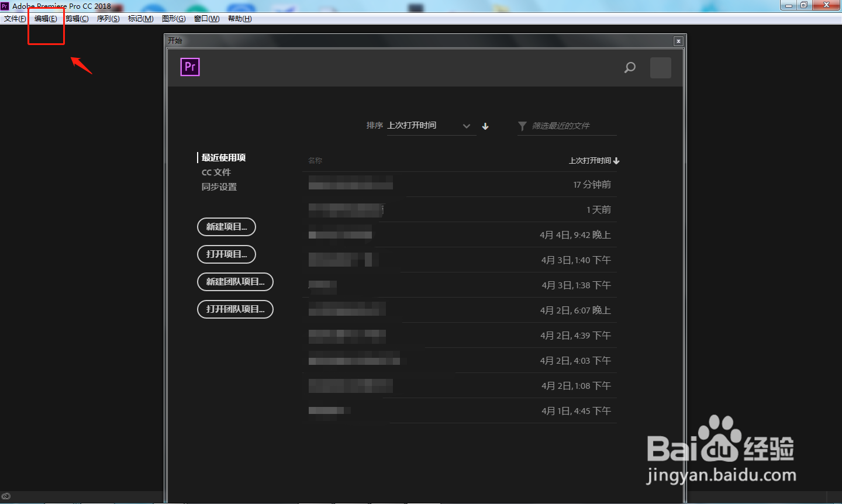Click the user profile avatar square
Viewport: 842px width, 504px height.
[x=661, y=68]
